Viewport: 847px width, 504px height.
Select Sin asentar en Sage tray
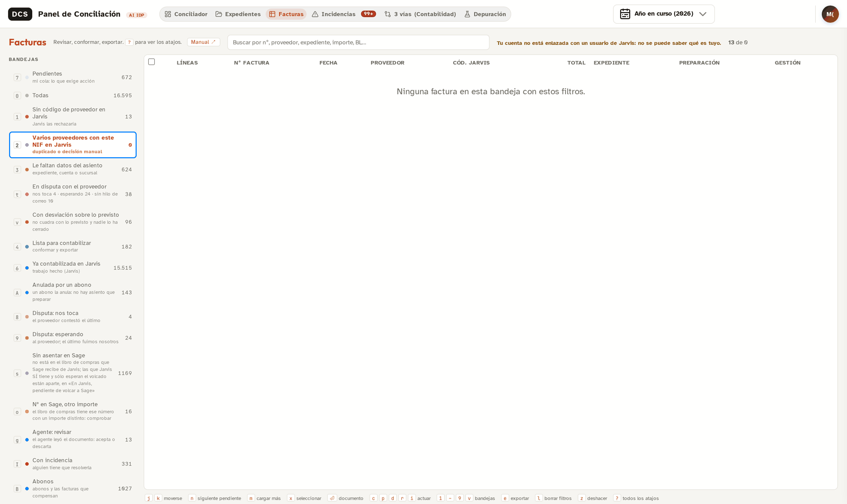pyautogui.click(x=73, y=373)
